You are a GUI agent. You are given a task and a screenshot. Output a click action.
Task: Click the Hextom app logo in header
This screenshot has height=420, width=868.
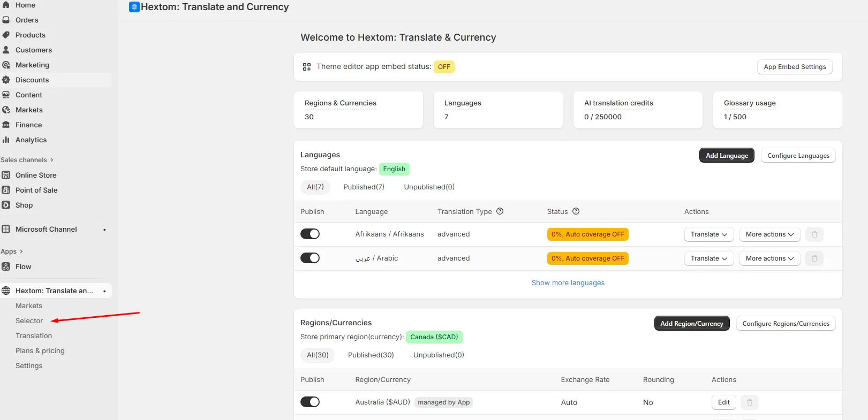click(x=134, y=7)
